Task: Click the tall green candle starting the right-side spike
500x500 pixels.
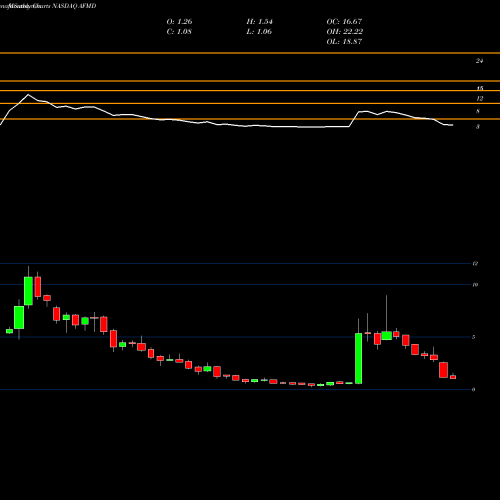Action: (x=358, y=358)
